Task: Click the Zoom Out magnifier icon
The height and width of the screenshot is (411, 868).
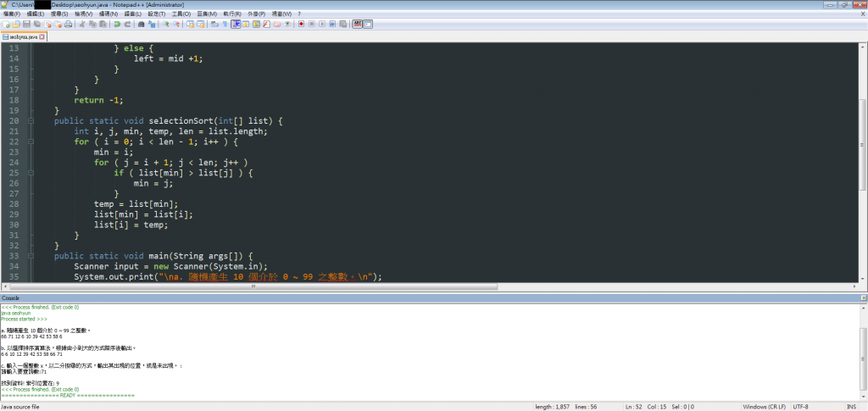Action: (x=176, y=25)
